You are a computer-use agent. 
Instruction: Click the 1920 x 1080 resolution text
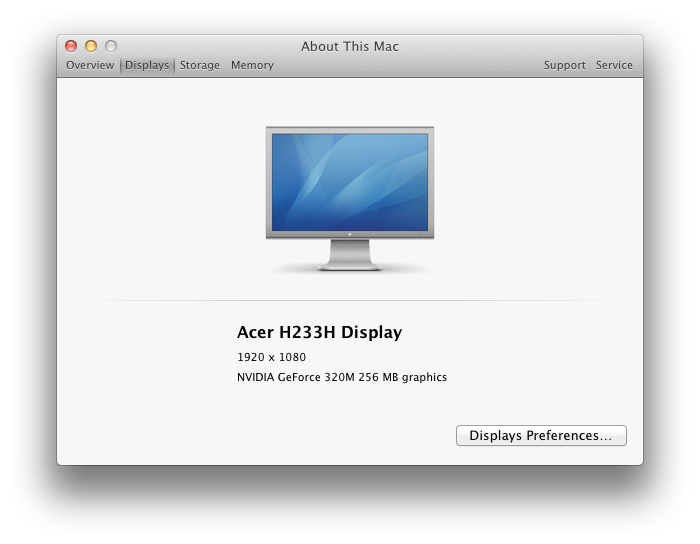click(271, 357)
